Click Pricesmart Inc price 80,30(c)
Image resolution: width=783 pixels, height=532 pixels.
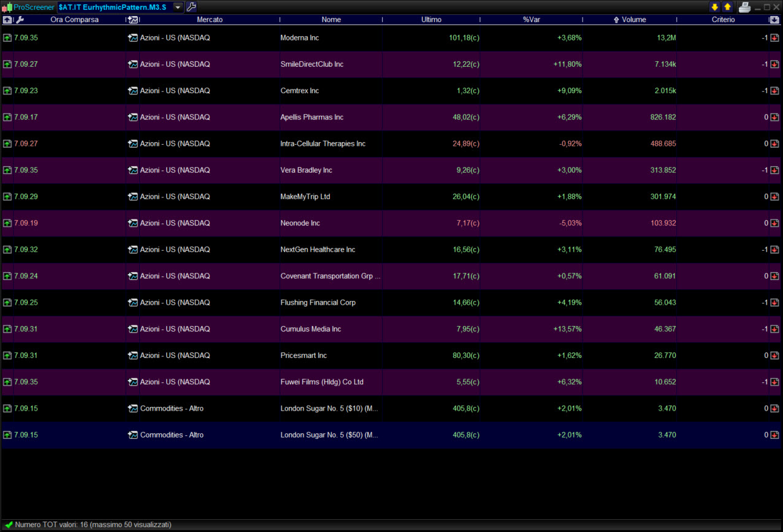tap(466, 355)
